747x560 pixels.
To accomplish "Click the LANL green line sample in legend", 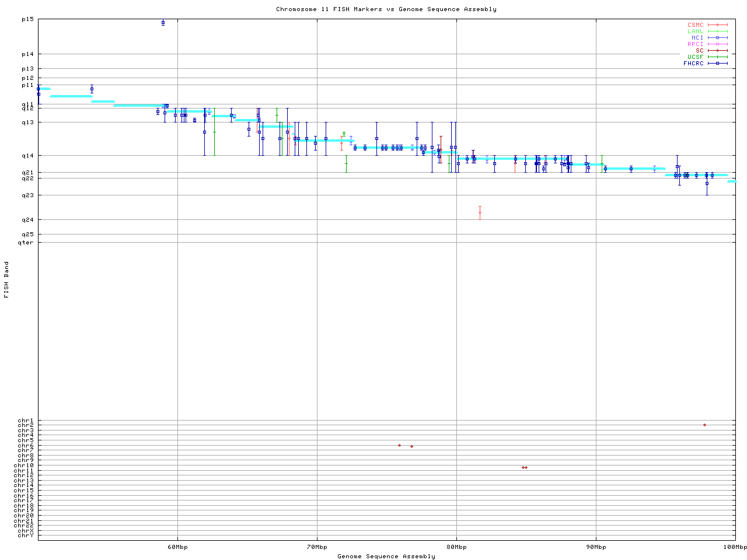I will click(717, 32).
